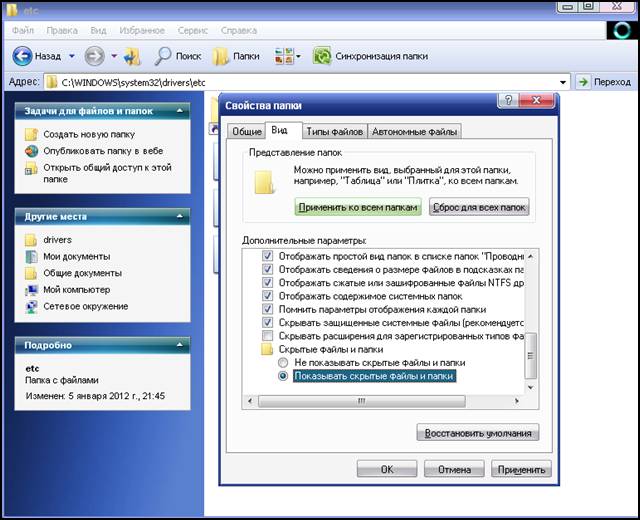Switch to the Типы файлов tab
The width and height of the screenshot is (640, 520).
coord(335,131)
